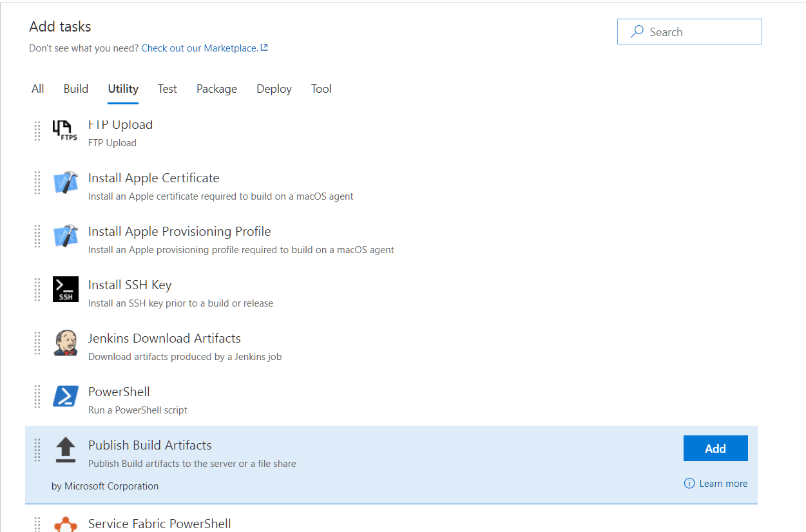Click 'by Microsoft Corporation' publisher text
Screen dimensions: 806x532
point(105,486)
